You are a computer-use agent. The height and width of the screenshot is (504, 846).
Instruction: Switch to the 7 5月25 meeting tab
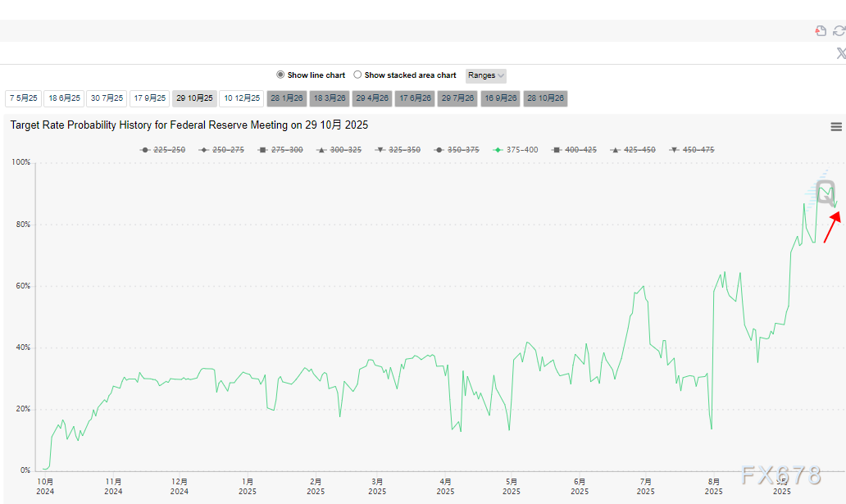click(x=23, y=98)
